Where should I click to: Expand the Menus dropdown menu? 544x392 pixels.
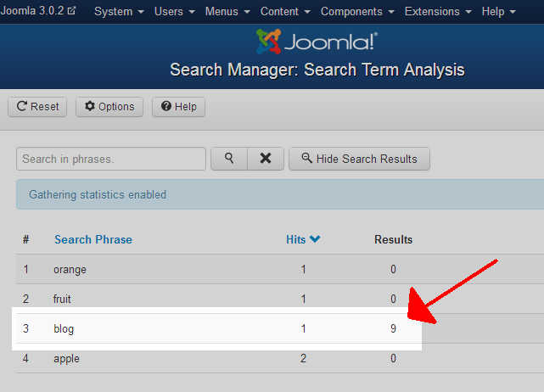[227, 11]
